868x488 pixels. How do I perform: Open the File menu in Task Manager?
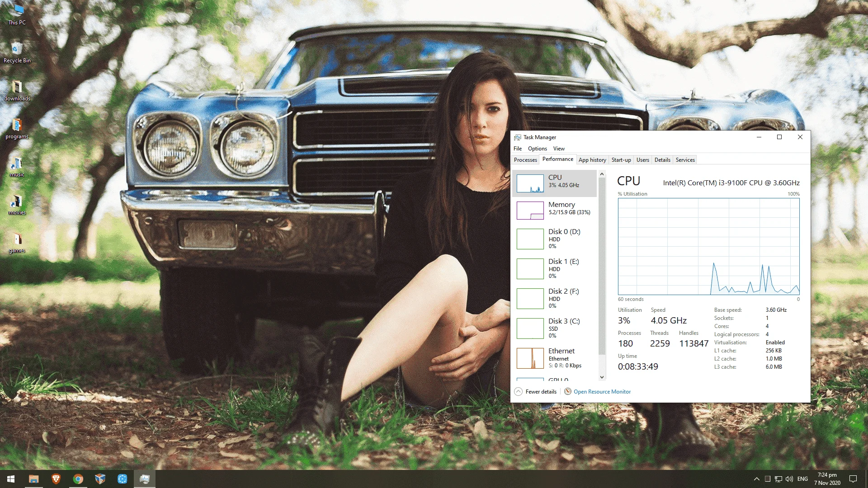click(x=518, y=149)
